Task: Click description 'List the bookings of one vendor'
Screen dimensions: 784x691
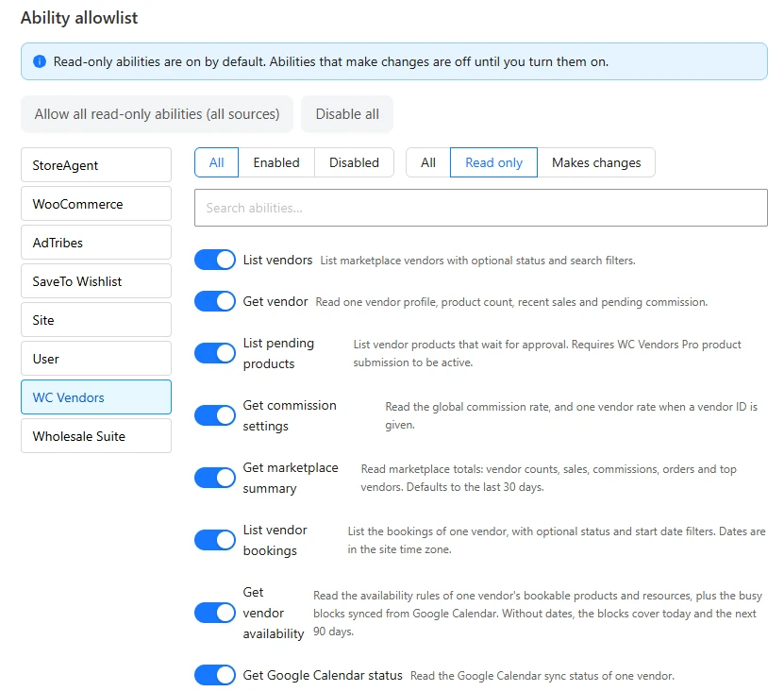Action: click(557, 540)
